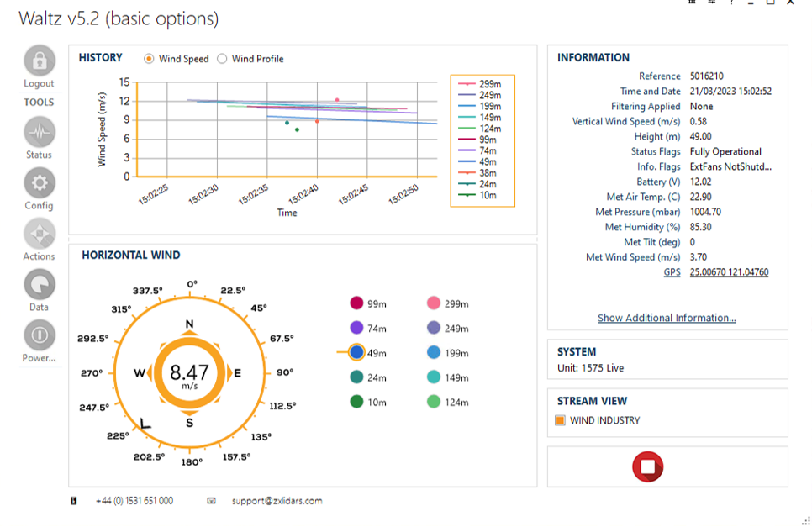Click the Logout padlock icon
812x527 pixels.
pos(39,61)
